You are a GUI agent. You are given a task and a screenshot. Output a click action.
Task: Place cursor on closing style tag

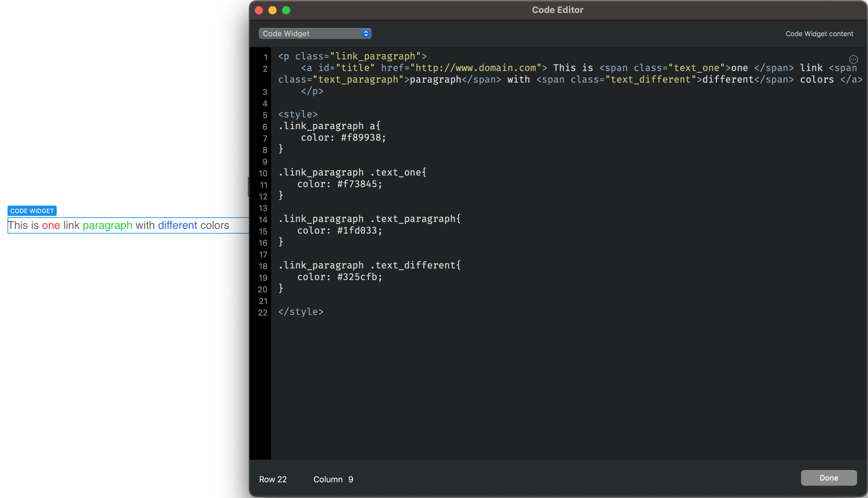pos(300,312)
